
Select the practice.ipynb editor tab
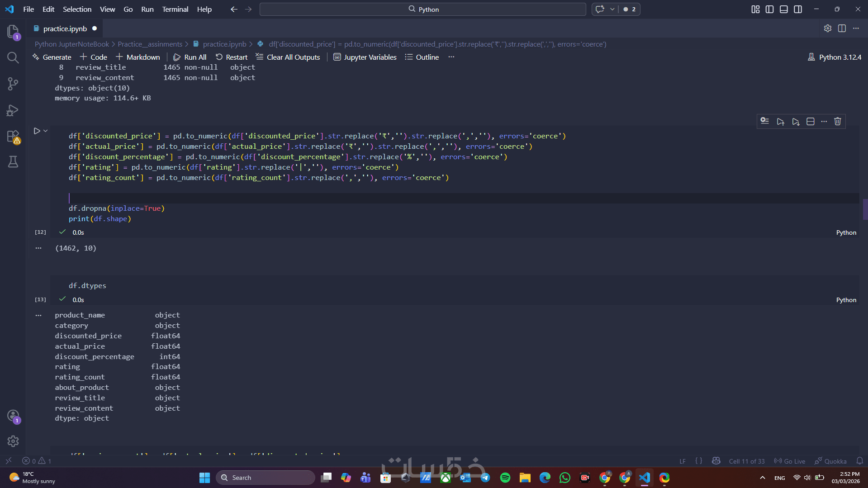point(65,28)
